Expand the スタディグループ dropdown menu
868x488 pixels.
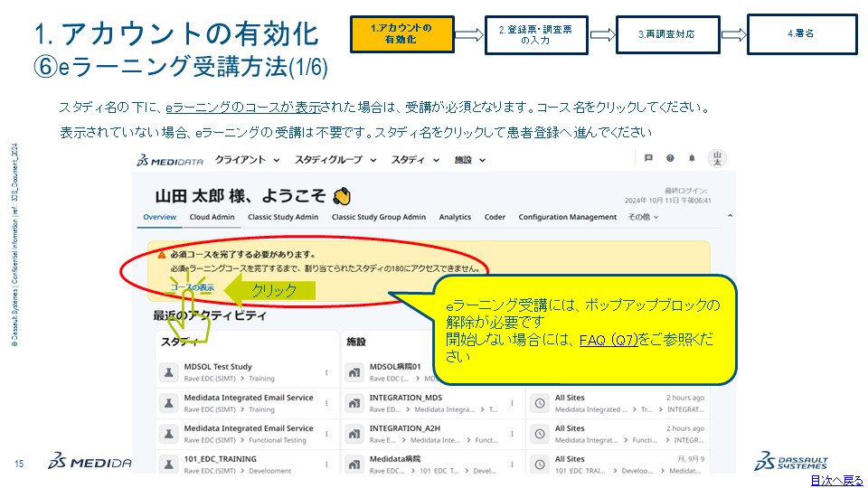click(335, 160)
